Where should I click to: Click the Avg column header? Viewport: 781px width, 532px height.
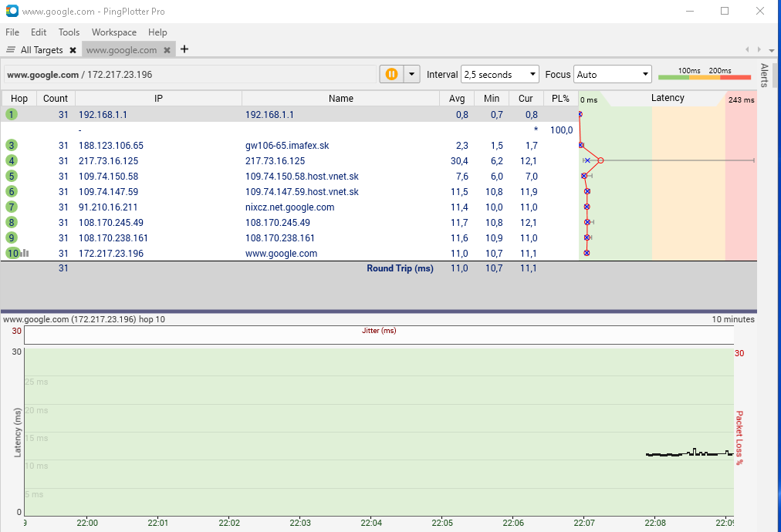(x=457, y=99)
